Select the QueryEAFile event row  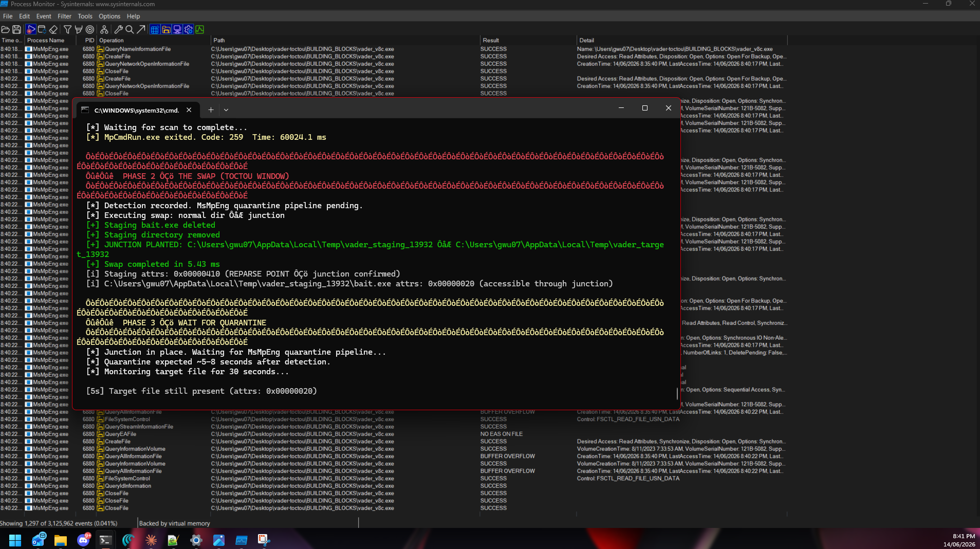point(393,434)
